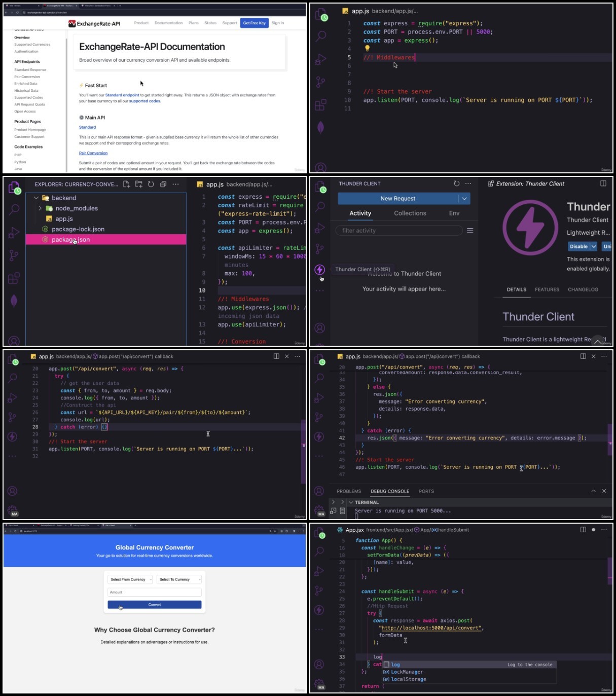This screenshot has height=696, width=616.
Task: Click ExchangeRate-API logo
Action: click(94, 23)
